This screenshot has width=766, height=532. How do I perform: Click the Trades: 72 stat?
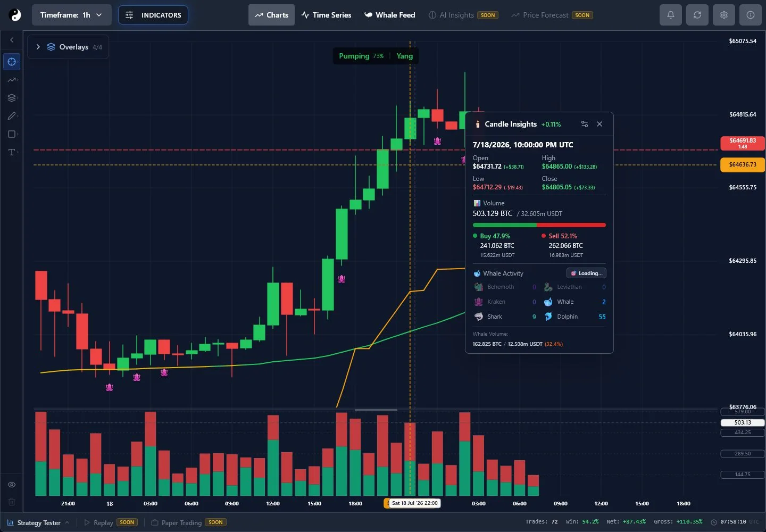tap(542, 522)
